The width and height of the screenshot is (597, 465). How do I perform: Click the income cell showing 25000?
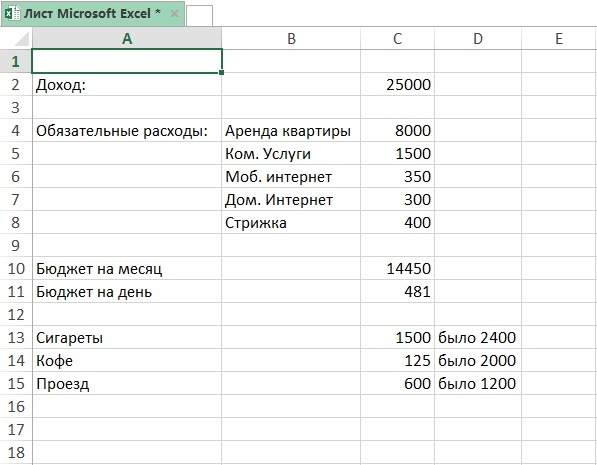(397, 84)
